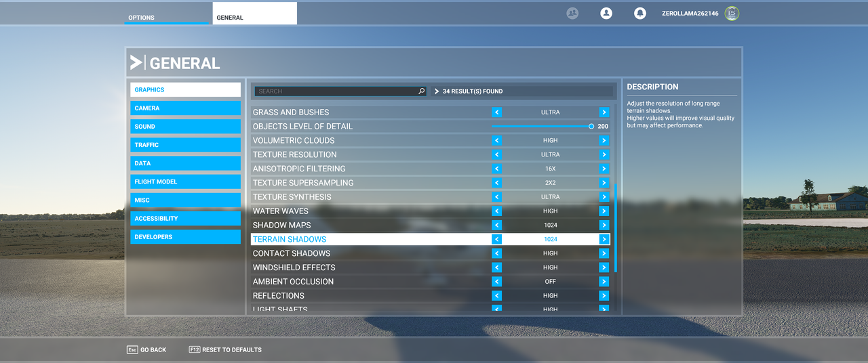The image size is (868, 363).
Task: Click the Texture Supersampling 2X2 value
Action: [550, 183]
